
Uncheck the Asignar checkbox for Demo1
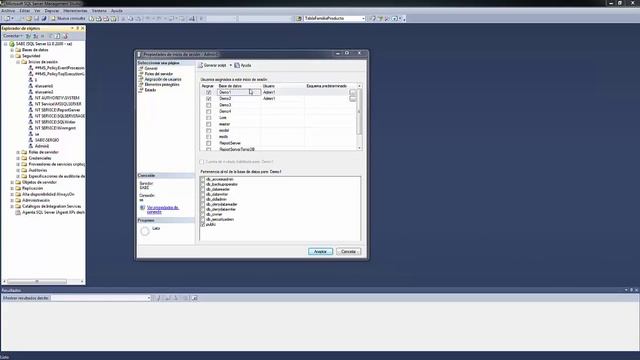(x=209, y=93)
